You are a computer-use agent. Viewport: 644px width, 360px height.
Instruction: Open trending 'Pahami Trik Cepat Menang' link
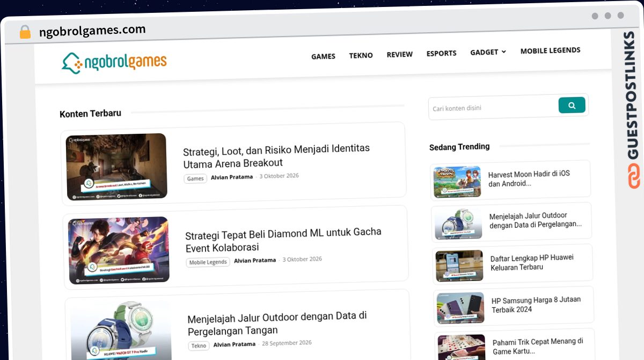pos(538,346)
